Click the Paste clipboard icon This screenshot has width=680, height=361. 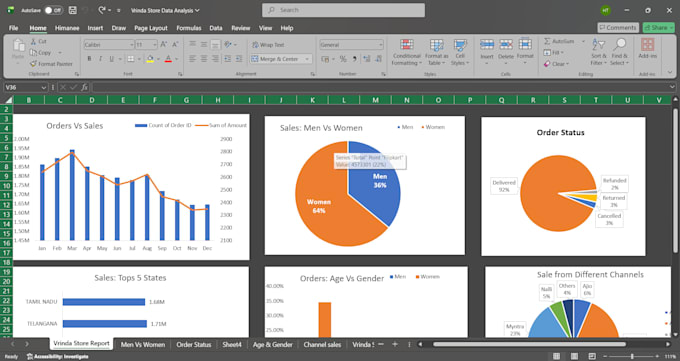tap(18, 45)
